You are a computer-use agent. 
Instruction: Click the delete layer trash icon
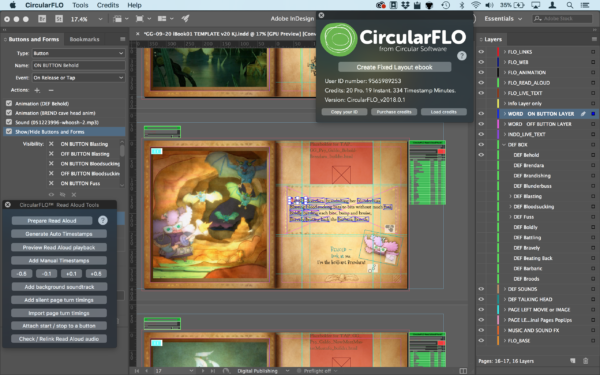click(x=585, y=360)
